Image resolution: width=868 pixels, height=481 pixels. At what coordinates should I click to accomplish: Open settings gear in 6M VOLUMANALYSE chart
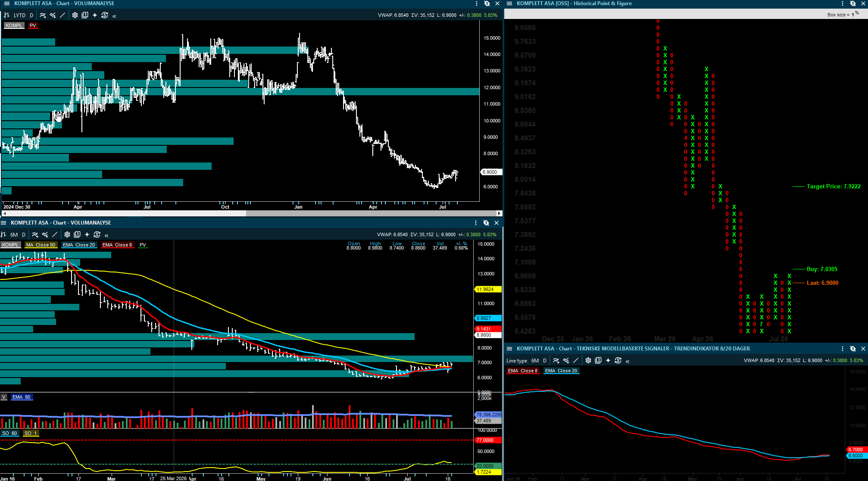[67, 234]
